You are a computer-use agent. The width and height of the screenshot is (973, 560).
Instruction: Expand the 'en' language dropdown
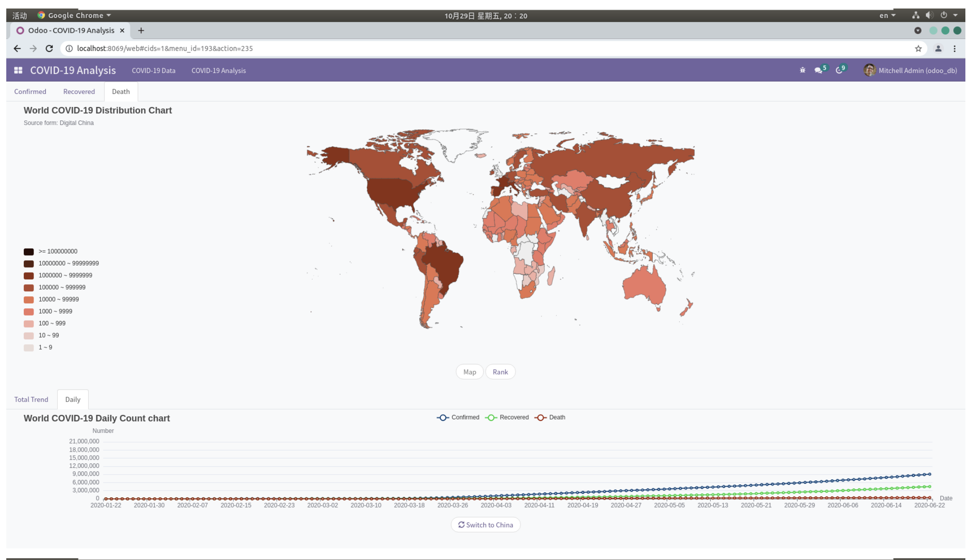point(887,15)
